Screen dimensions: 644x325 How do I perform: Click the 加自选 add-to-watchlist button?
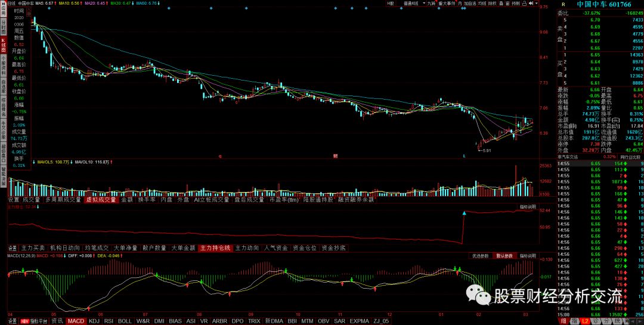(470, 4)
